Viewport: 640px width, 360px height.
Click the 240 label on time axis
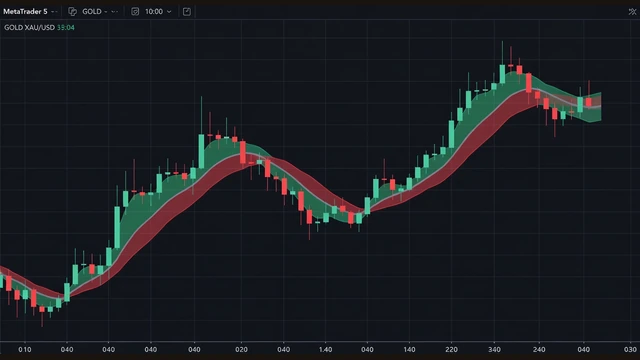coord(539,349)
